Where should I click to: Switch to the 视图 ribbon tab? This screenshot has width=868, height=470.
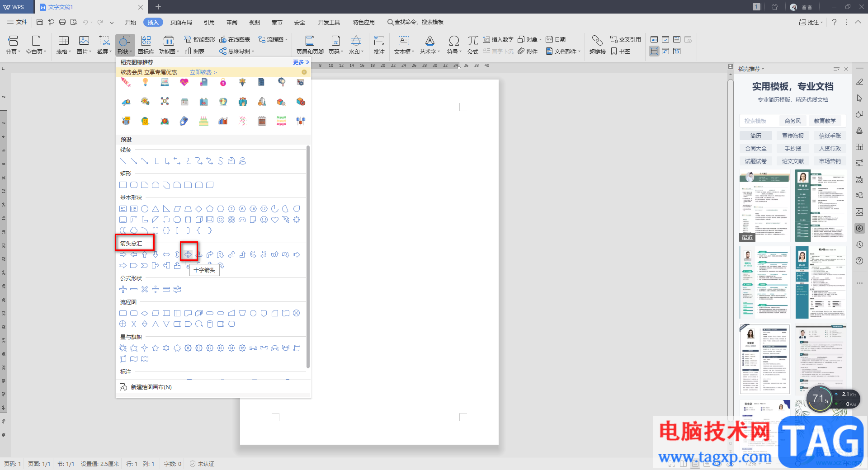255,22
